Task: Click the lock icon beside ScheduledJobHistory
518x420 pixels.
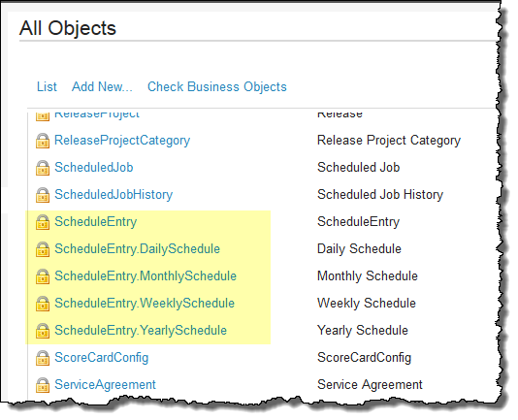Action: click(43, 195)
